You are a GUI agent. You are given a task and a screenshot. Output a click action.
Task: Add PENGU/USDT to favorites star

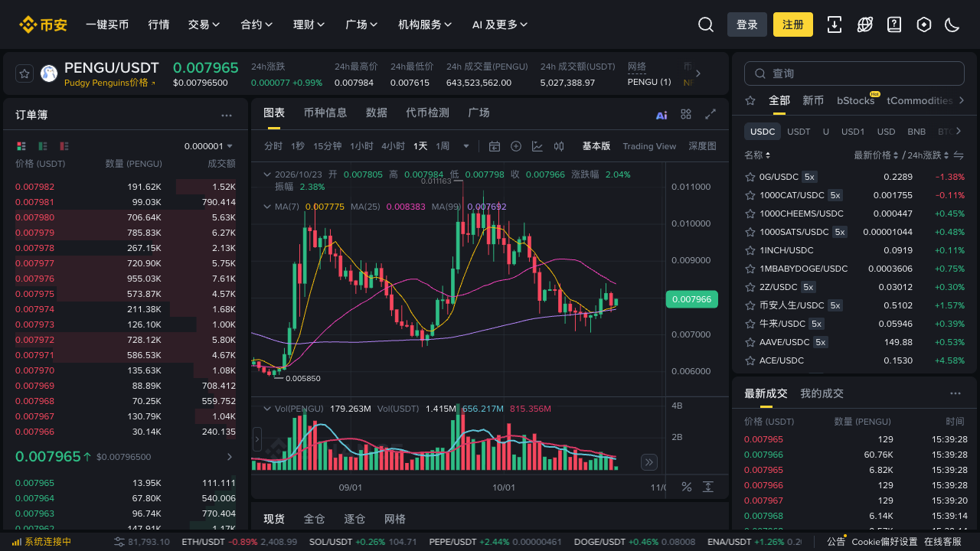click(x=24, y=73)
